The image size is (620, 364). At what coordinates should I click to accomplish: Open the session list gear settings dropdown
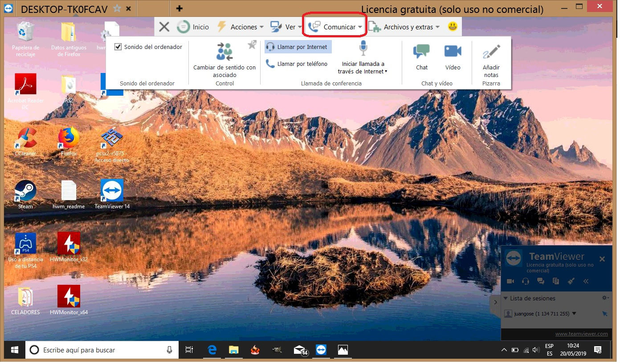coord(605,298)
